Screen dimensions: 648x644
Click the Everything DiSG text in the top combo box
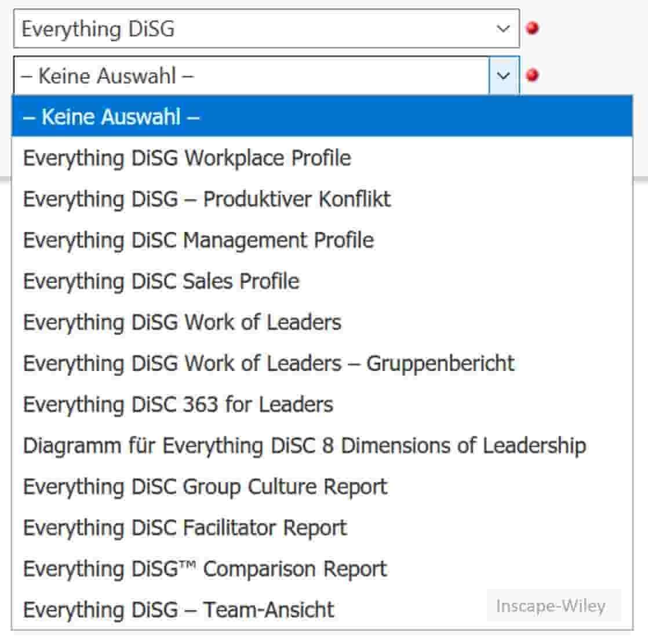click(x=98, y=29)
